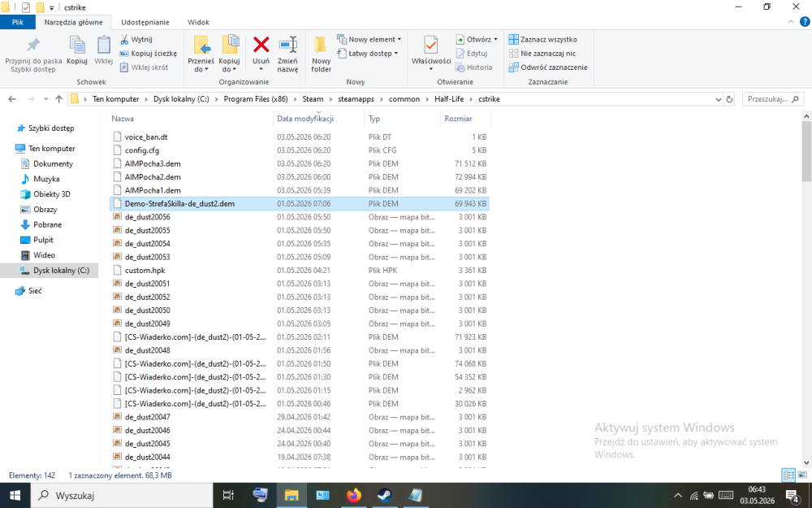The height and width of the screenshot is (508, 812).
Task: Switch to the Widok ribbon tab
Action: [x=198, y=22]
